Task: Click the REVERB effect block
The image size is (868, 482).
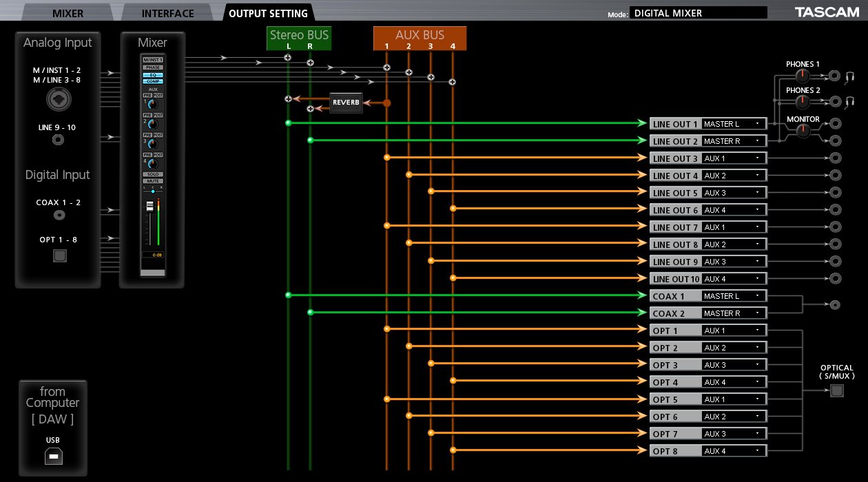Action: [346, 103]
